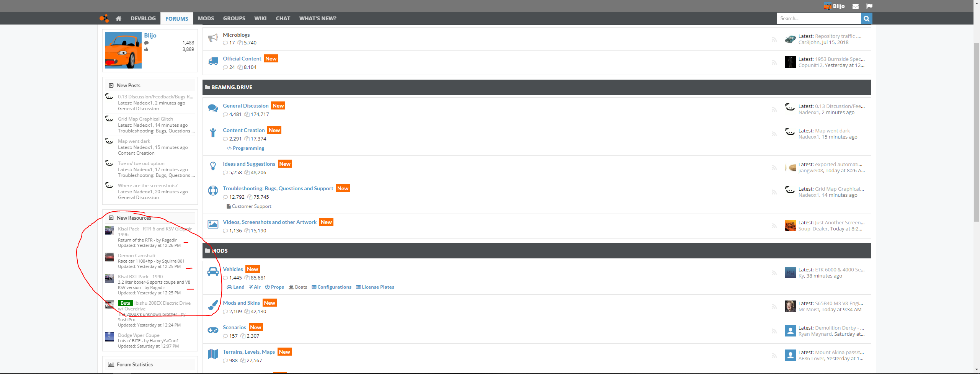Click the Beta tag on Ibishu 200EX
The image size is (980, 374).
125,303
